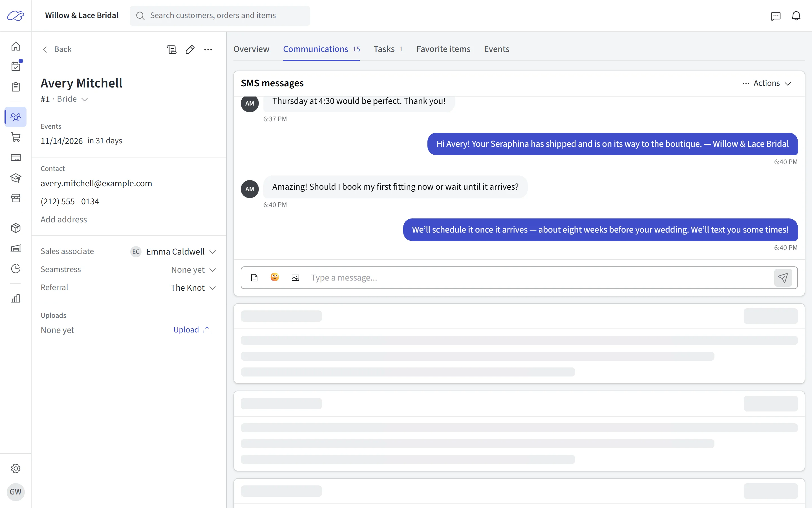The image size is (812, 508).
Task: Open the Events tab
Action: pyautogui.click(x=497, y=49)
